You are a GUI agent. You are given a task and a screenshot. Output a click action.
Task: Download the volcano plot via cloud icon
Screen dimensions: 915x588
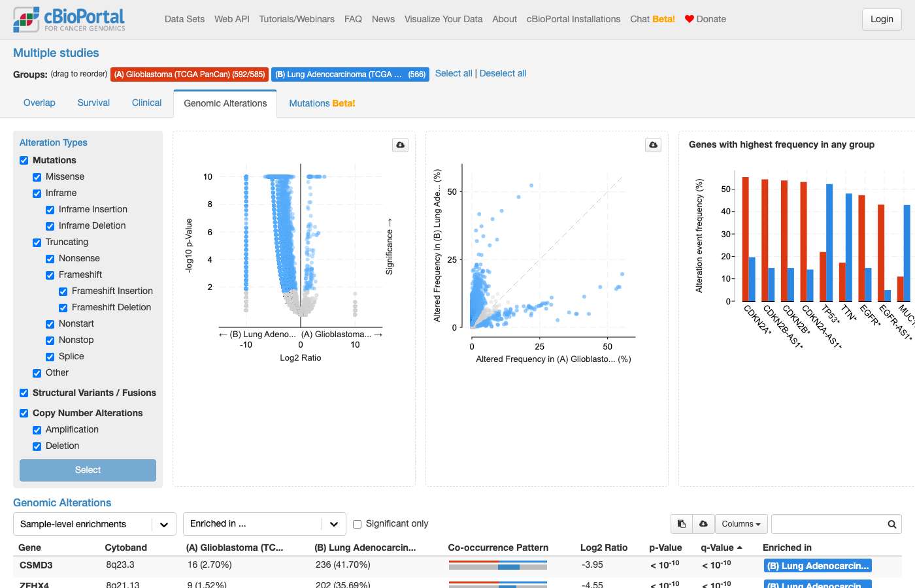(401, 145)
